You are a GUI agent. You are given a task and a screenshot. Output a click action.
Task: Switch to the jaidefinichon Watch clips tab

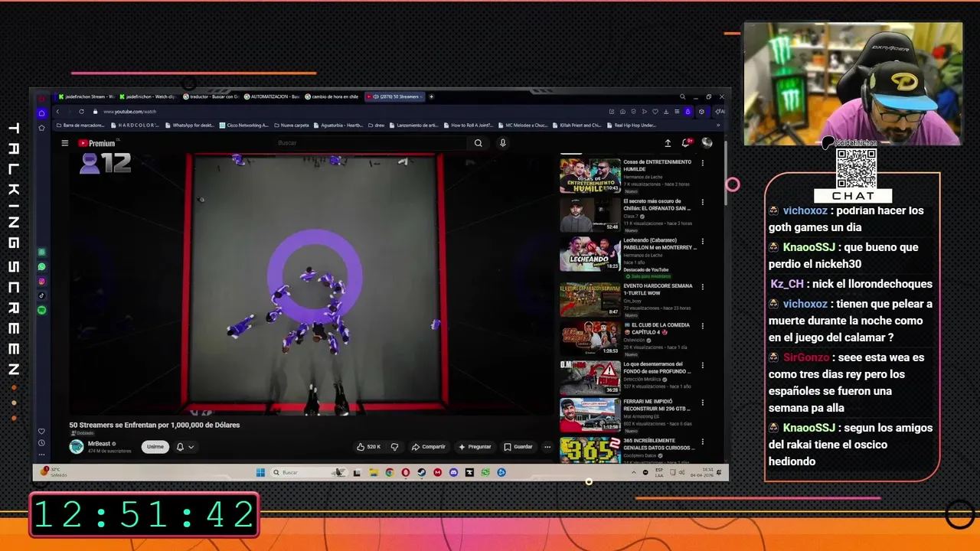pos(147,96)
